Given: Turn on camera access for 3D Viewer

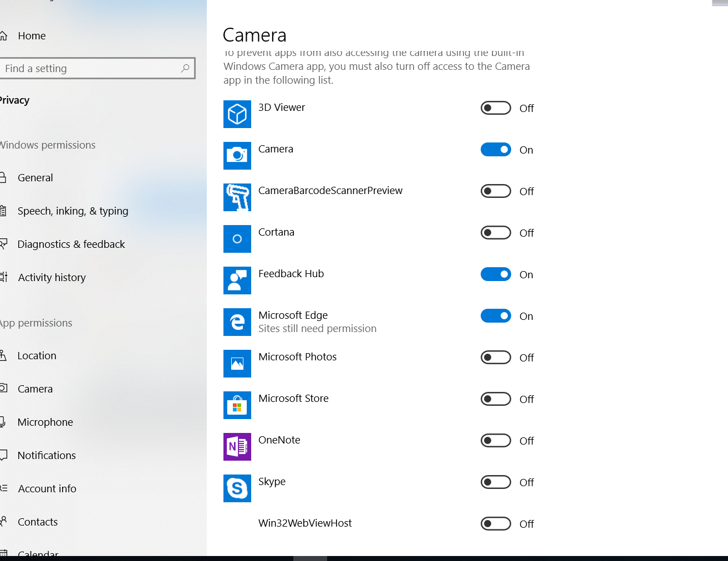Looking at the screenshot, I should point(496,108).
